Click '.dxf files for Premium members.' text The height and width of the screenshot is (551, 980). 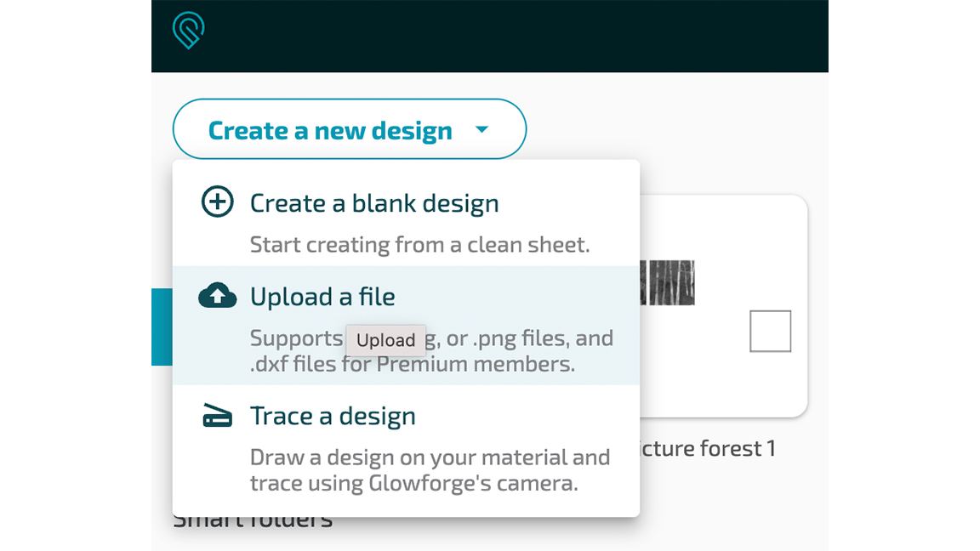pyautogui.click(x=413, y=364)
